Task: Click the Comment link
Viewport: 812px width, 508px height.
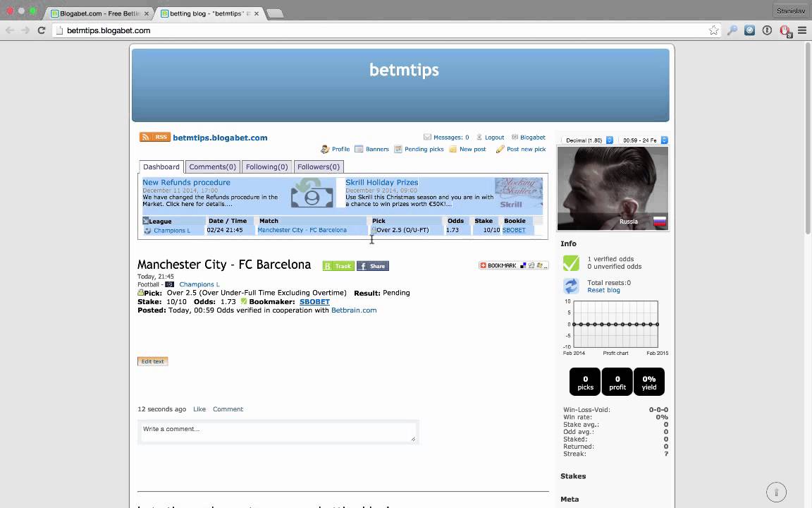Action: click(228, 409)
